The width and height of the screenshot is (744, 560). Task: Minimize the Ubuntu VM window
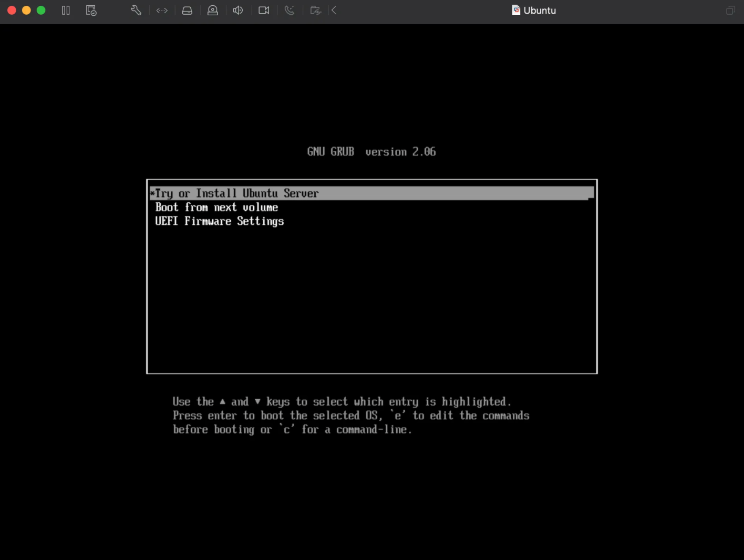point(26,11)
